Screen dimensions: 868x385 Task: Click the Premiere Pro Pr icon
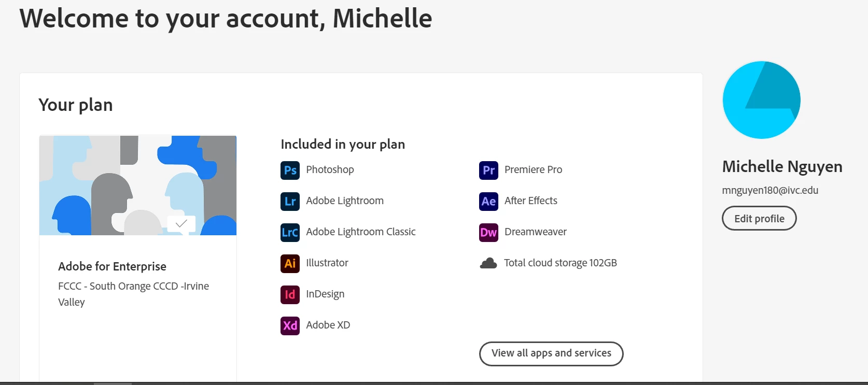[x=488, y=170]
